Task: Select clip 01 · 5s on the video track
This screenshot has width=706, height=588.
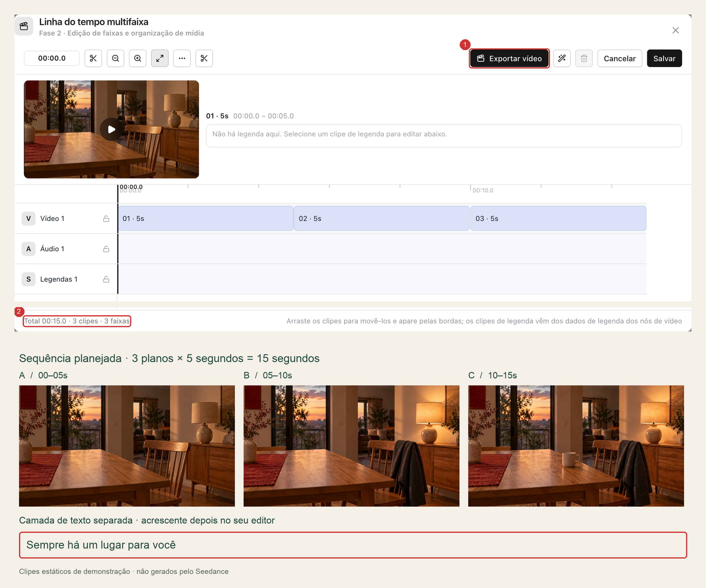Action: coord(206,218)
